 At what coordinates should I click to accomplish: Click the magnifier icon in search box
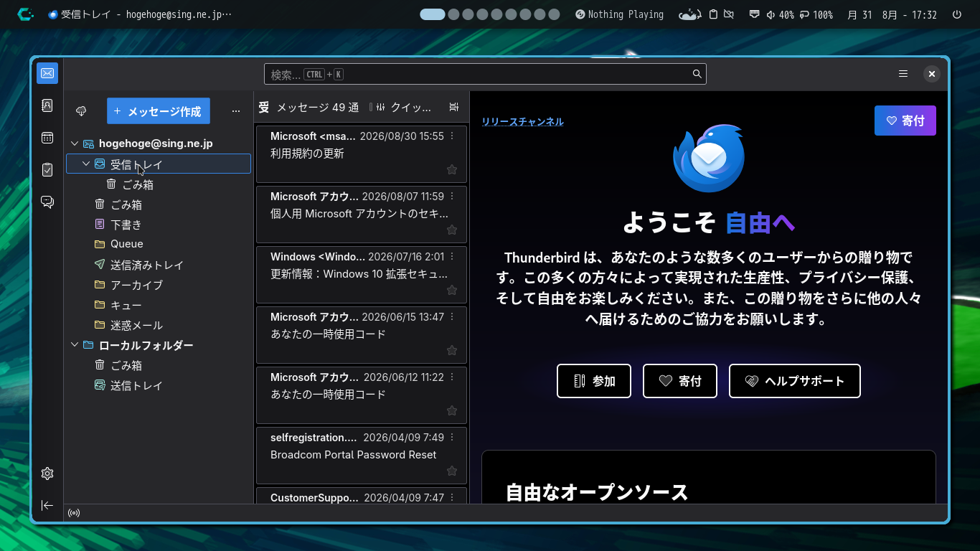click(x=697, y=74)
